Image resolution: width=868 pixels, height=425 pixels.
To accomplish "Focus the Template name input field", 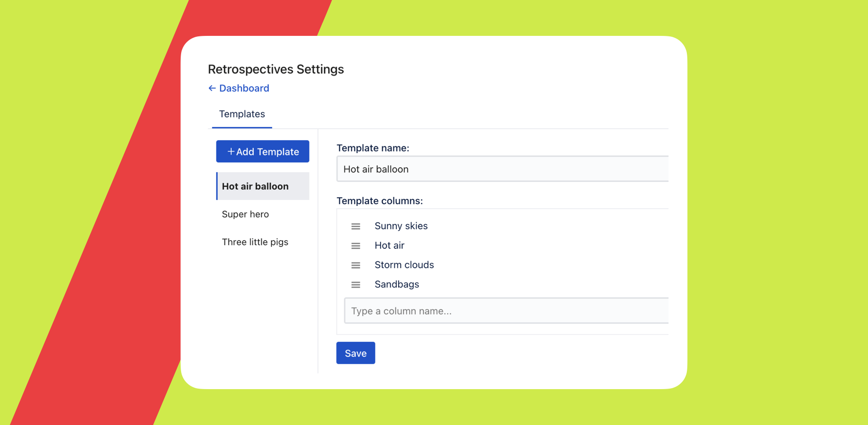I will (x=502, y=169).
